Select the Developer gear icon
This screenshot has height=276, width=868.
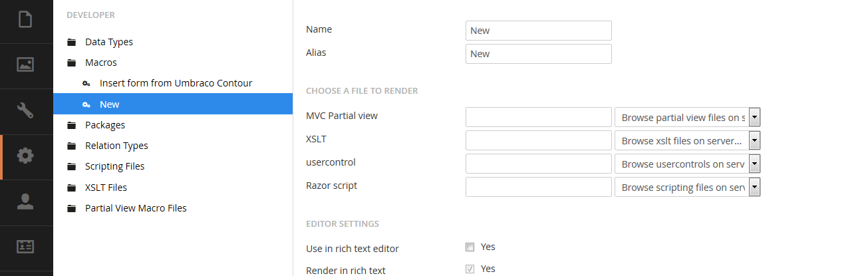[25, 156]
